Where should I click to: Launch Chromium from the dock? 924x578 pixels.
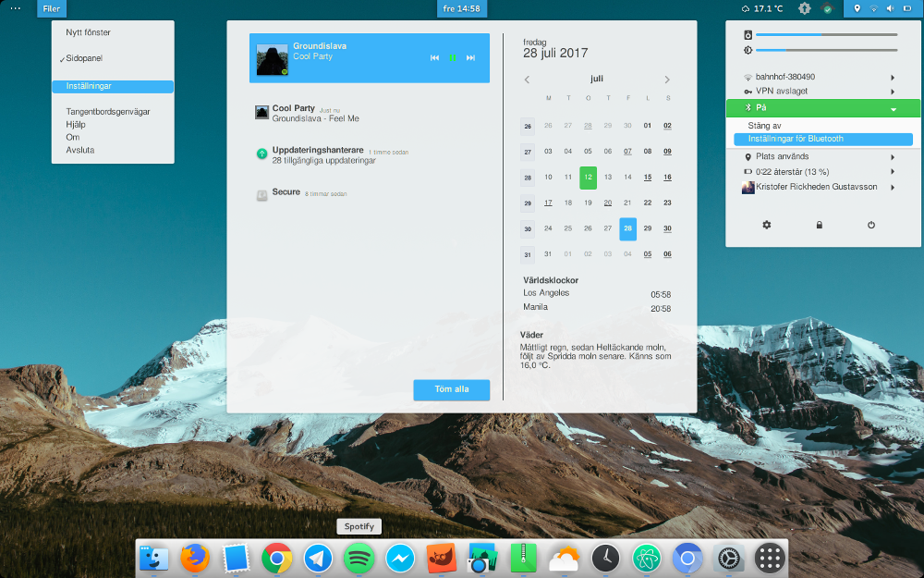pyautogui.click(x=687, y=558)
